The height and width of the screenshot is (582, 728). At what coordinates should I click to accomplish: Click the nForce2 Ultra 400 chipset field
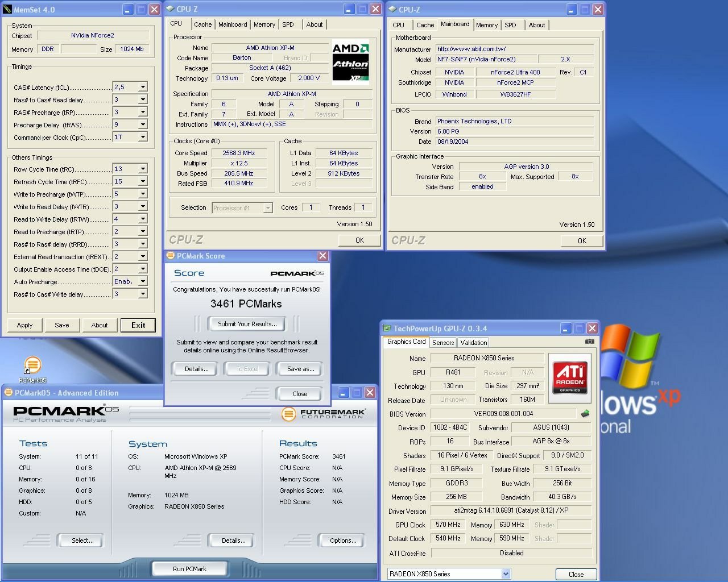click(515, 72)
